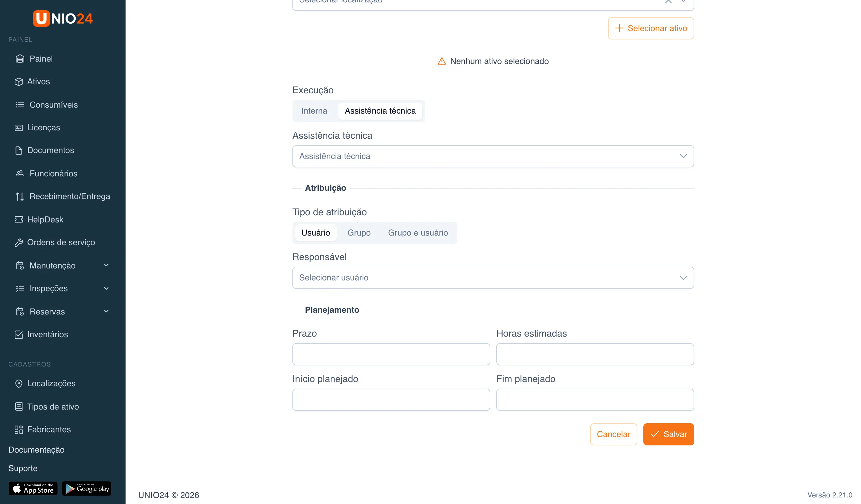The height and width of the screenshot is (504, 861).
Task: Choose Grupo e usuário attribution type
Action: coord(418,233)
